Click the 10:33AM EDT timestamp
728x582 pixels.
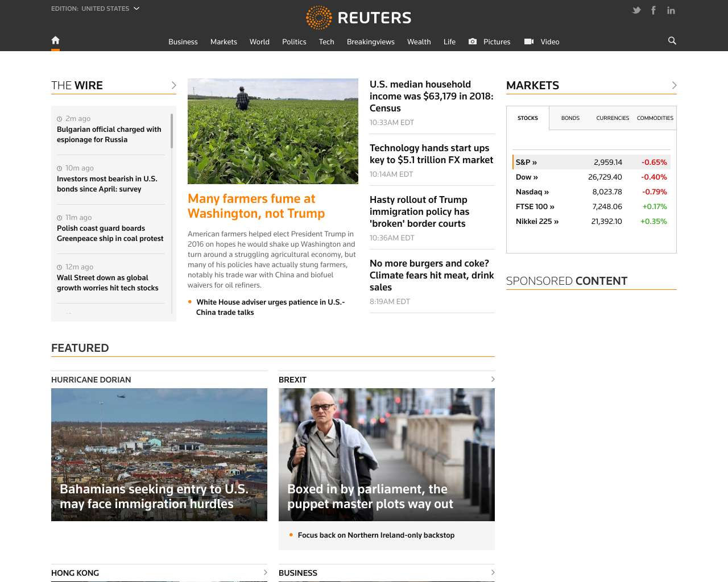coord(392,122)
